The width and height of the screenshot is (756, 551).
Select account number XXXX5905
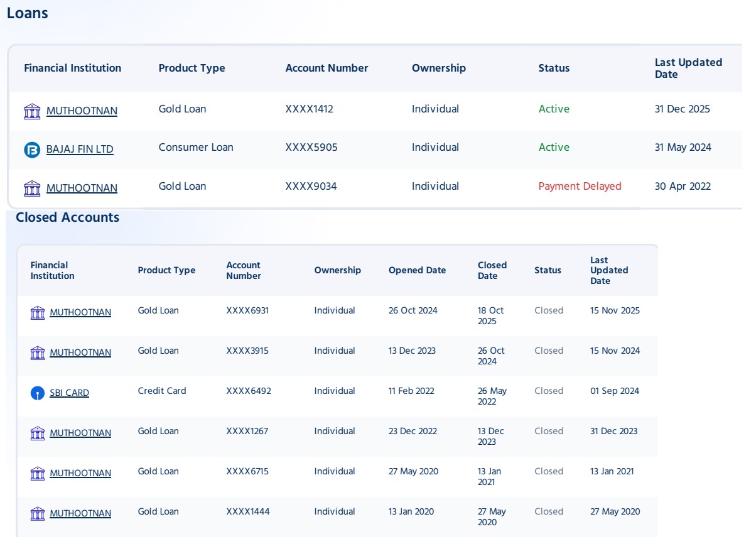311,148
